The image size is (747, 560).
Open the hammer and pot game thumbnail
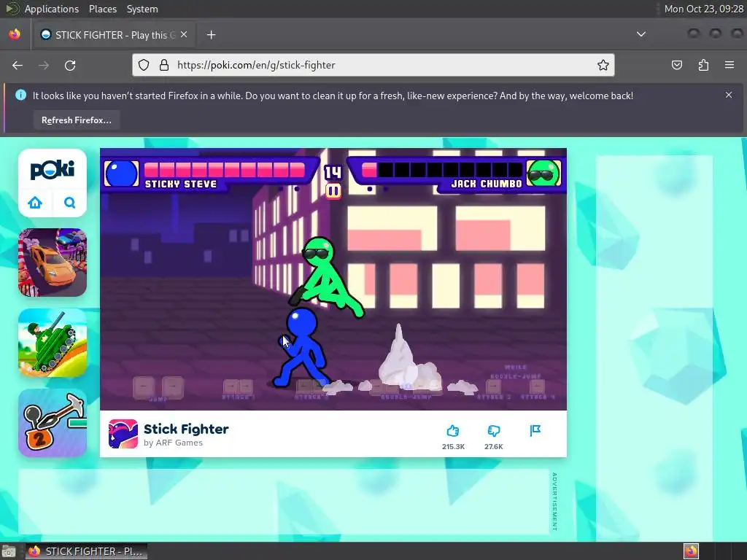pos(53,423)
